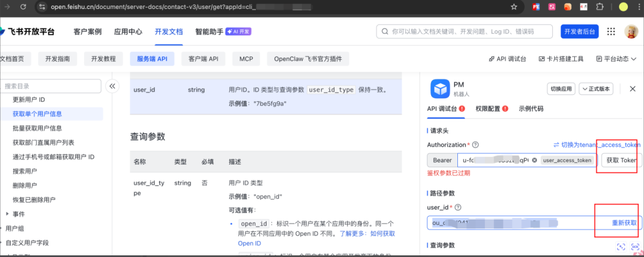644x257 pixels.
Task: Click the OCR icon near 查询参数
Action: tap(636, 247)
